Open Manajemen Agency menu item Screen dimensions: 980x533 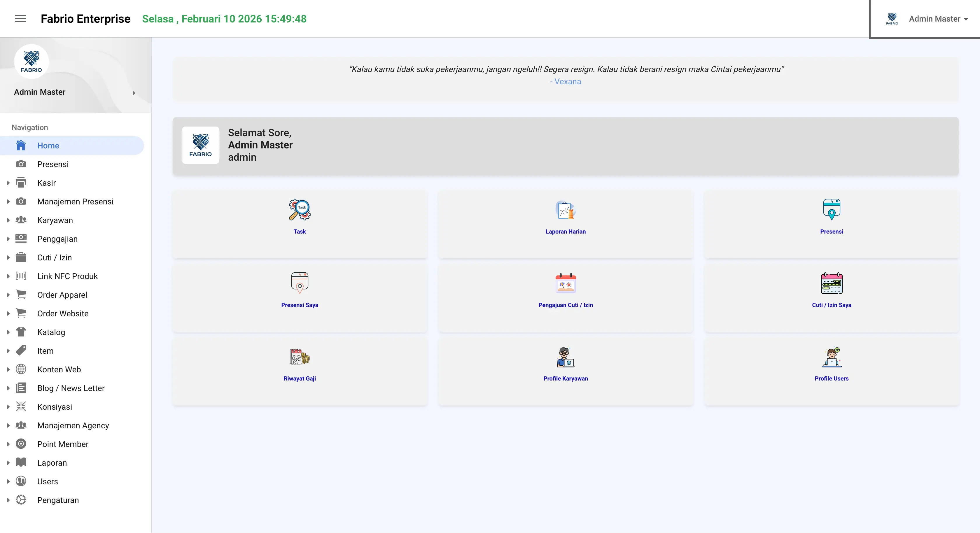point(72,425)
